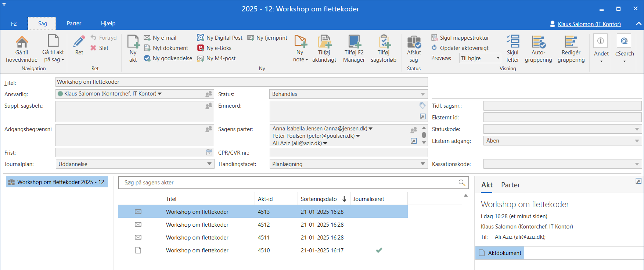Switch to the Parter ribbon tab
Viewport: 644px width, 270px height.
click(74, 24)
